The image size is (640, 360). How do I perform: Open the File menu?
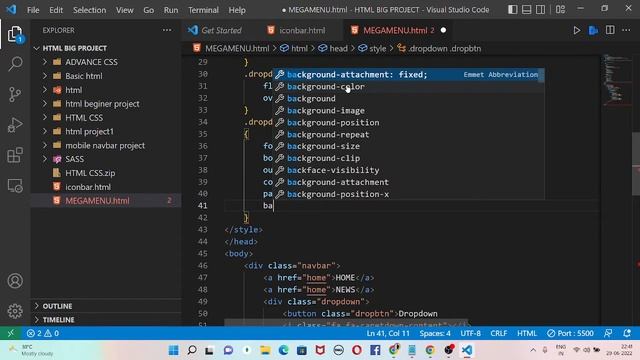pos(33,10)
